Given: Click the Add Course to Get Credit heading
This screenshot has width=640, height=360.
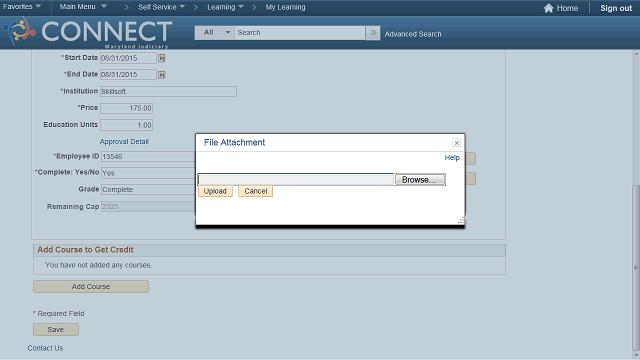Looking at the screenshot, I should click(x=85, y=250).
